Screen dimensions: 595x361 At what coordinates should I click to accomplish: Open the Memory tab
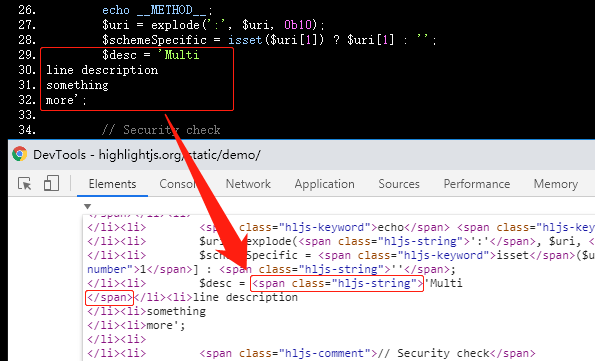[x=556, y=184]
